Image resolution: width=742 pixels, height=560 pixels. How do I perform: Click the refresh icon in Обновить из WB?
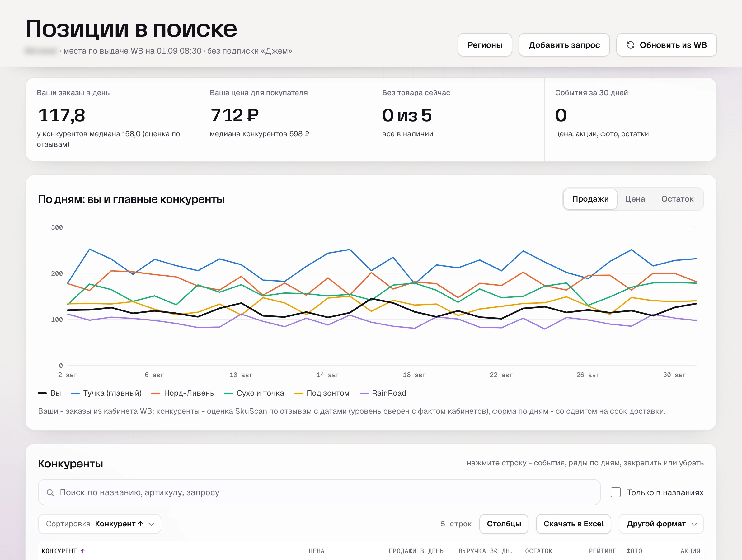[x=630, y=45]
